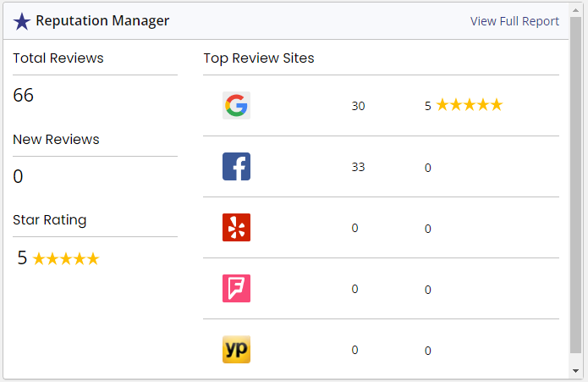This screenshot has height=382, width=588.
Task: Click the Yelp review site icon
Action: pyautogui.click(x=236, y=227)
